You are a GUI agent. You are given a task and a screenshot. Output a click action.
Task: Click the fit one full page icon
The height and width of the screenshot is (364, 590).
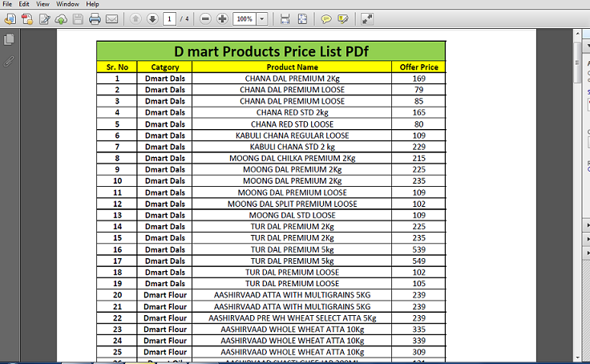(302, 18)
